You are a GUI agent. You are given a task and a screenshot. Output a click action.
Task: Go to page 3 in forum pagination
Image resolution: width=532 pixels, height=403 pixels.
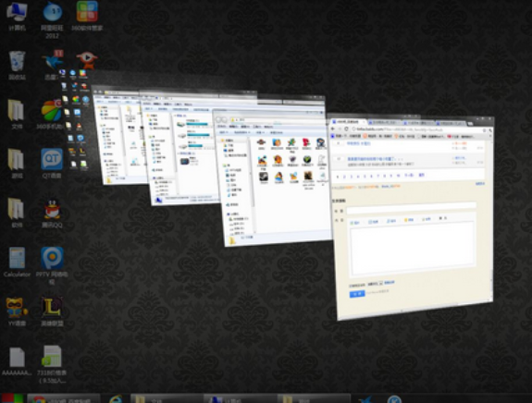pos(352,177)
